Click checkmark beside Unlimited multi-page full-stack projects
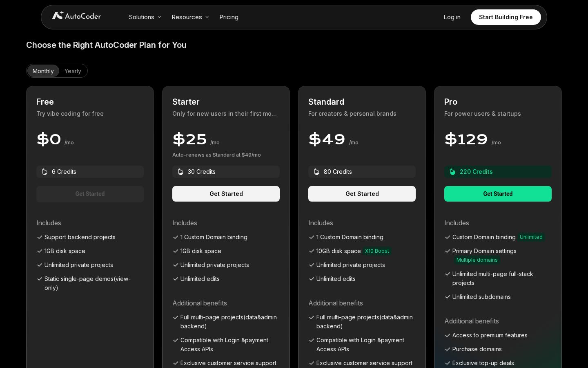Screen dimensions: 588x368 448,274
